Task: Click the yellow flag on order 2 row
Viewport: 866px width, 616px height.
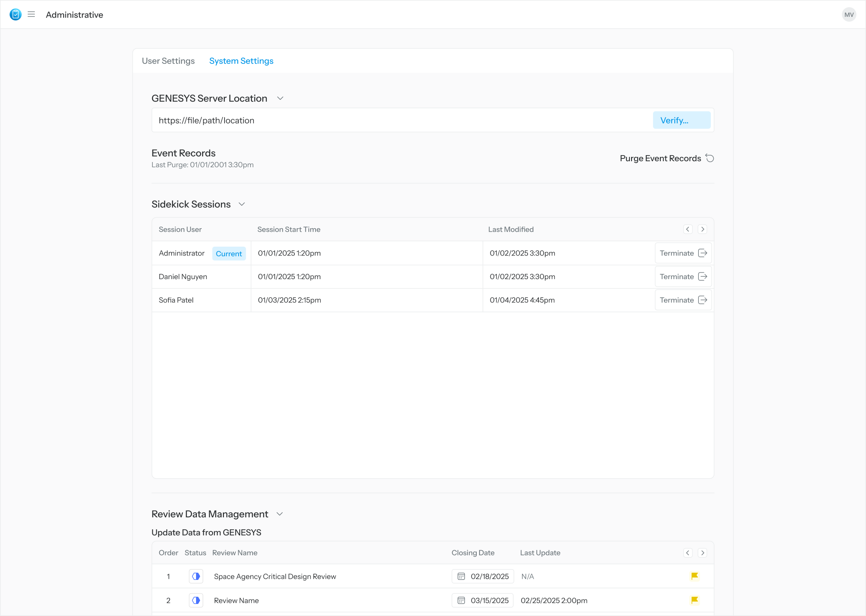Action: [694, 600]
